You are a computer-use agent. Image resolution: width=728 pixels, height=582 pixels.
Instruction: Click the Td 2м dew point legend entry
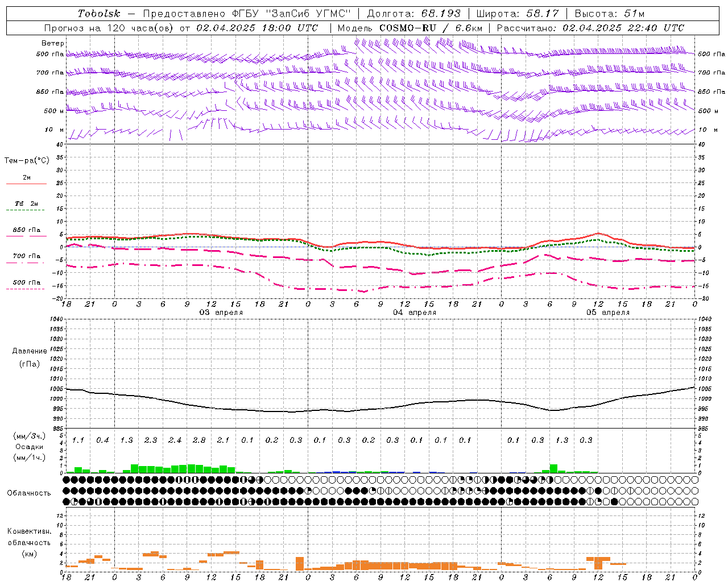tap(26, 203)
